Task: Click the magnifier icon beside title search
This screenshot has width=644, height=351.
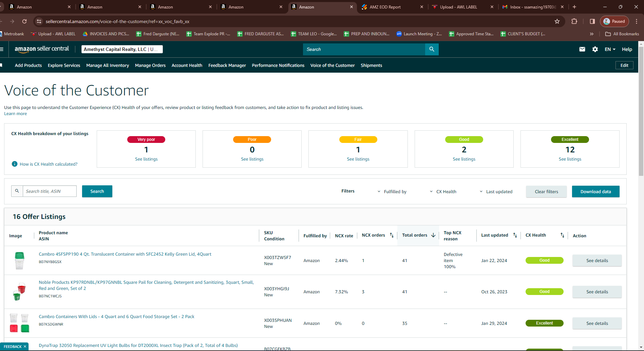Action: [x=17, y=191]
